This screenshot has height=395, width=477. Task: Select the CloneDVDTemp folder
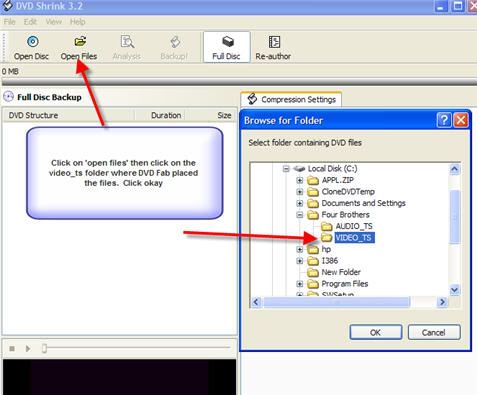pyautogui.click(x=348, y=192)
